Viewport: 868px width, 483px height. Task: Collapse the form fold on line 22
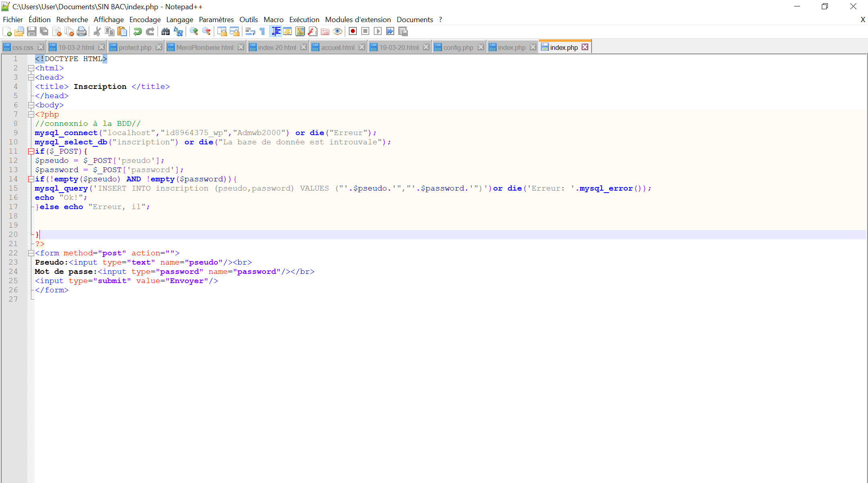(31, 253)
